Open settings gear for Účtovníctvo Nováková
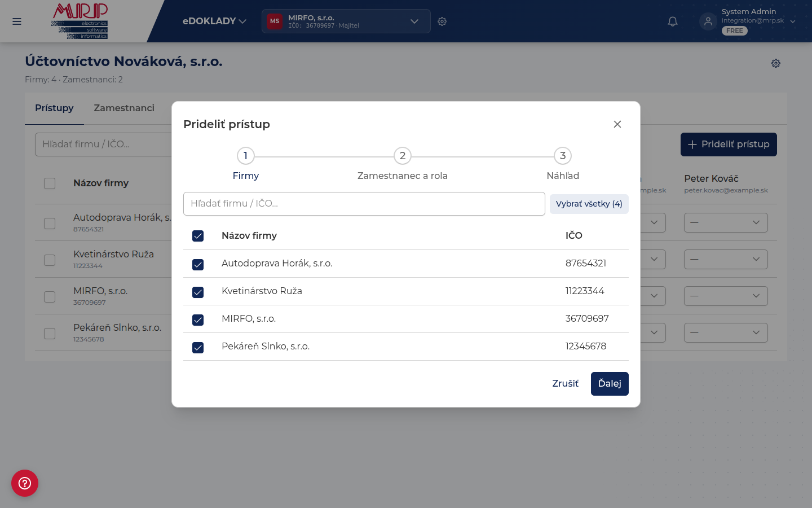Screen dimensions: 812x508 coord(776,63)
